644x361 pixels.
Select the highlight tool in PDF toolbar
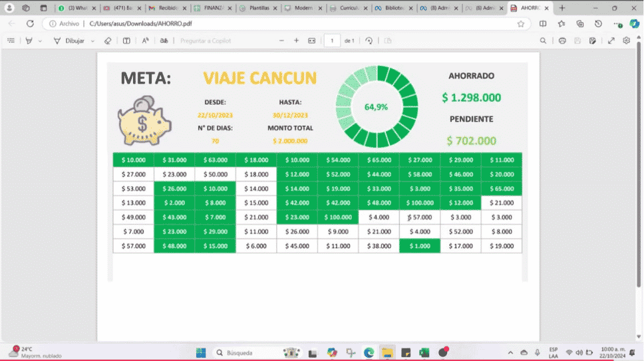(x=29, y=41)
